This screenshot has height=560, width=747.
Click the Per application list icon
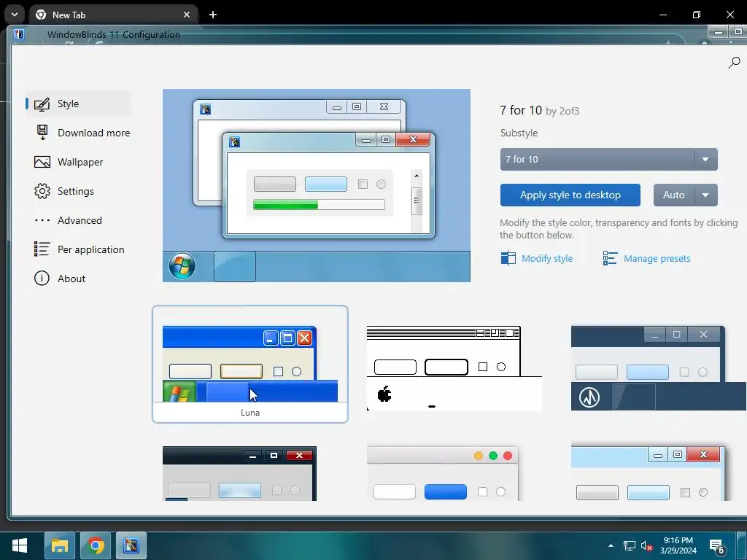[42, 249]
